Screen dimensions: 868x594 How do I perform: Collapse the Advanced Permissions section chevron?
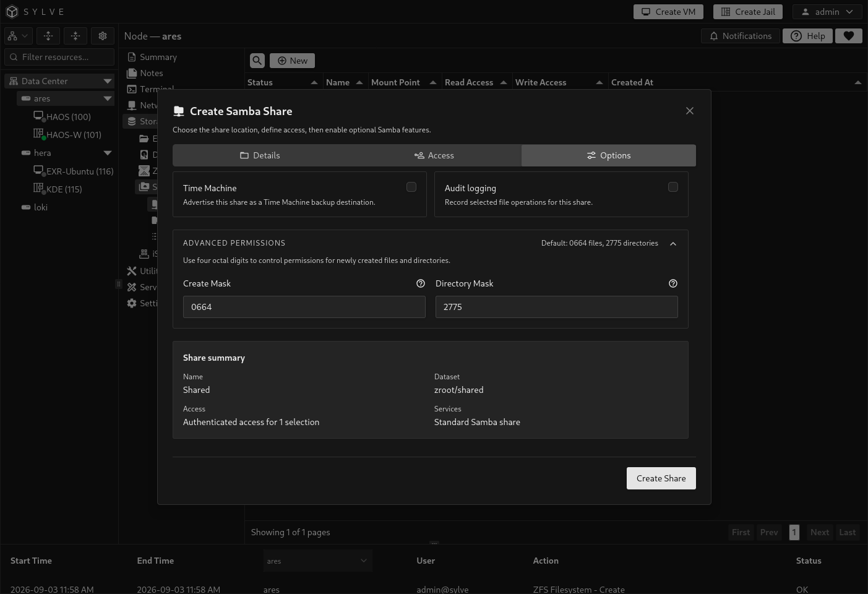pyautogui.click(x=673, y=244)
